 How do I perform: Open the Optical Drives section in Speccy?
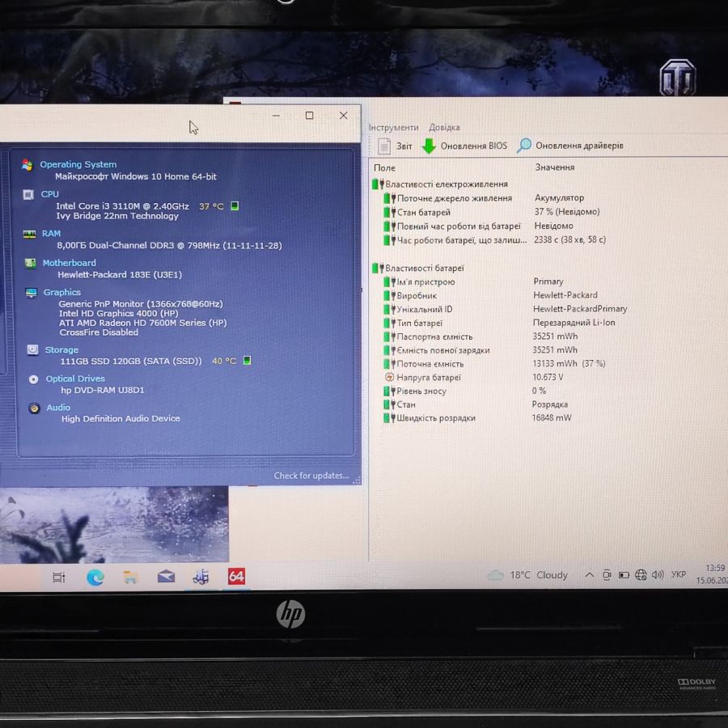(x=75, y=379)
